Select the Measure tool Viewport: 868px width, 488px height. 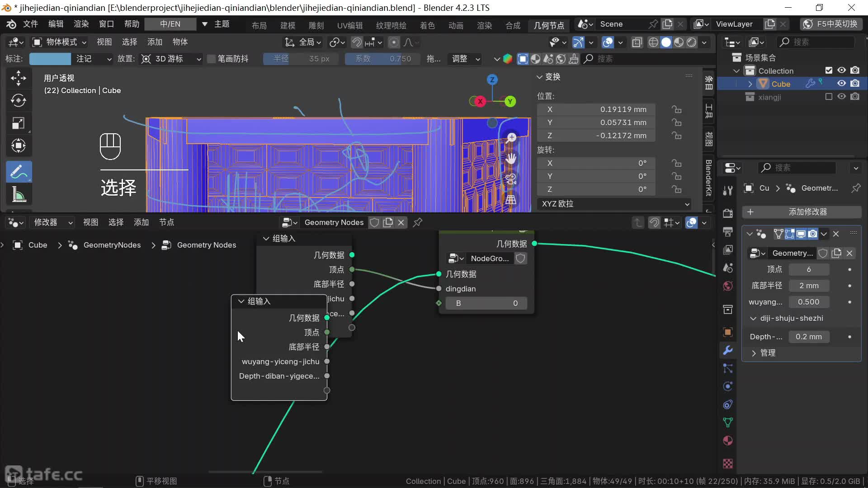click(18, 195)
